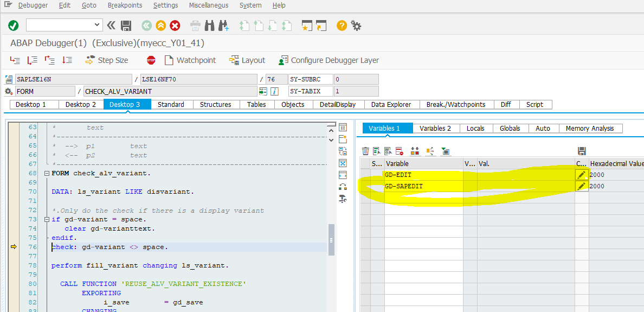Click the variables toolbar save icon
This screenshot has width=644, height=312.
pos(582,151)
